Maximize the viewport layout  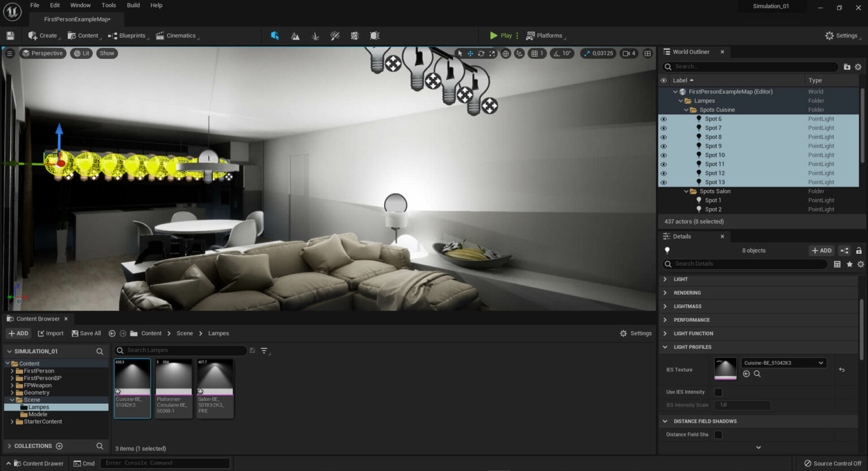648,53
